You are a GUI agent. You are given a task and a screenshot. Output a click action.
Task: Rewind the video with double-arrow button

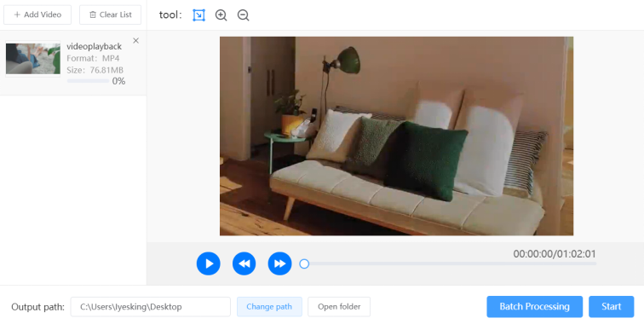(244, 263)
